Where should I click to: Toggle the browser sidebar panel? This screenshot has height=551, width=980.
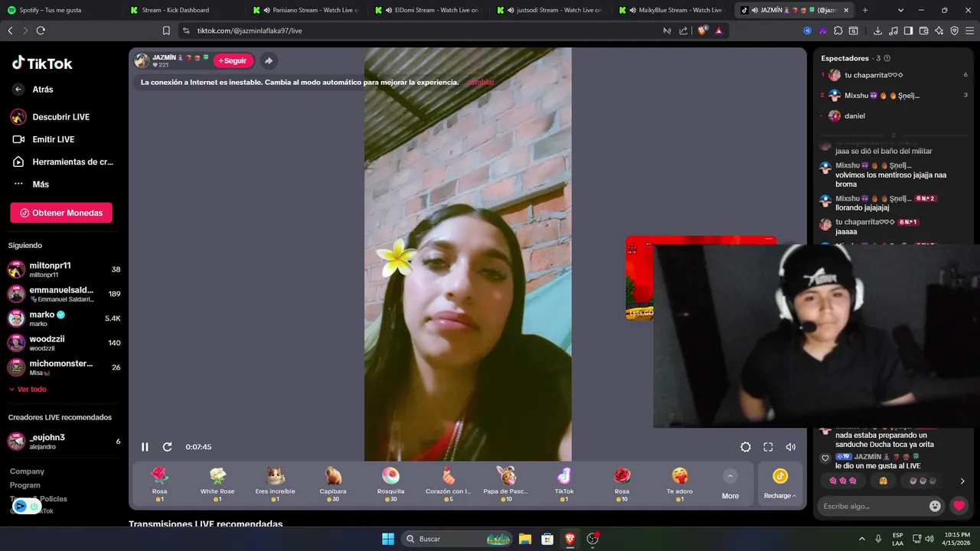coord(908,31)
